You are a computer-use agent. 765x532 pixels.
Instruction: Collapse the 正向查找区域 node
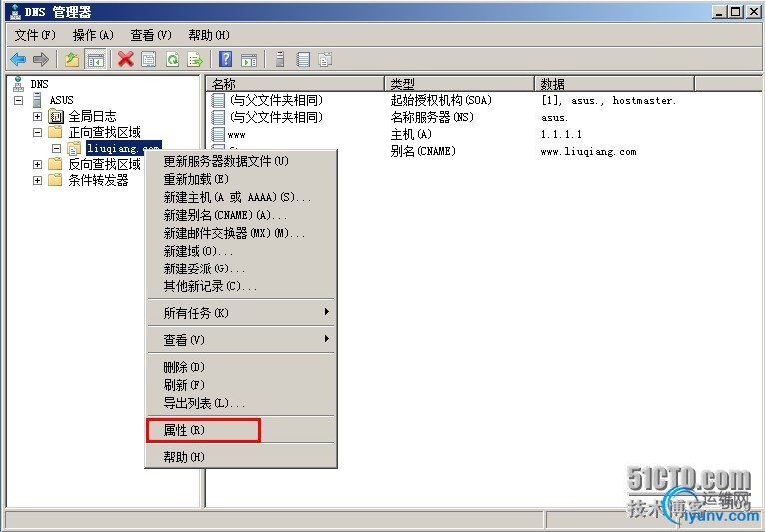tap(38, 132)
